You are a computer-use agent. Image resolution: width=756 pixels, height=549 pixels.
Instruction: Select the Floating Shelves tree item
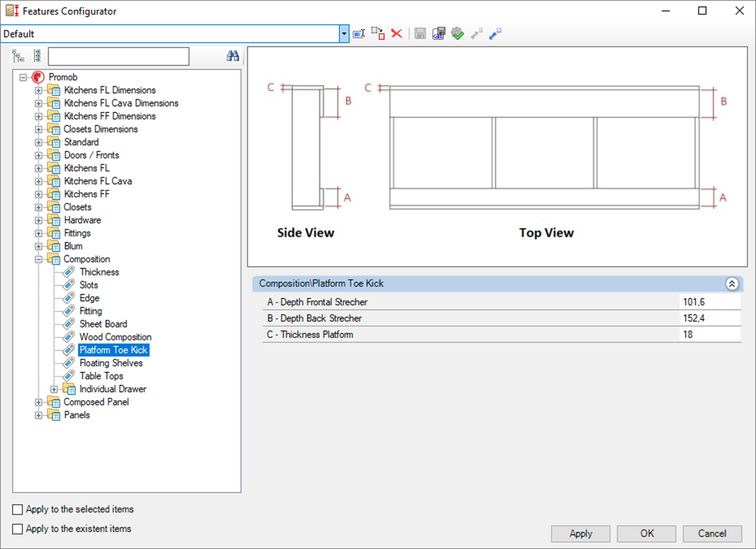tap(111, 363)
